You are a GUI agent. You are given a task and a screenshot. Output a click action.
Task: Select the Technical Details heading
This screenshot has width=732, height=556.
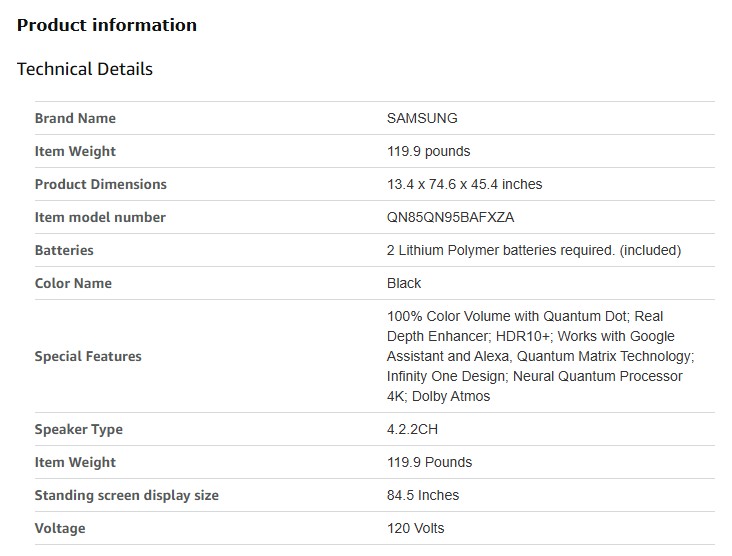(x=85, y=69)
